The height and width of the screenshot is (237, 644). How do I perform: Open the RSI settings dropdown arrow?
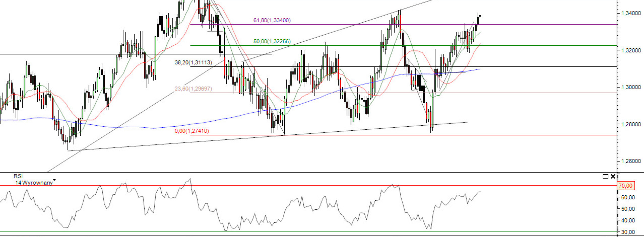[x=55, y=180]
